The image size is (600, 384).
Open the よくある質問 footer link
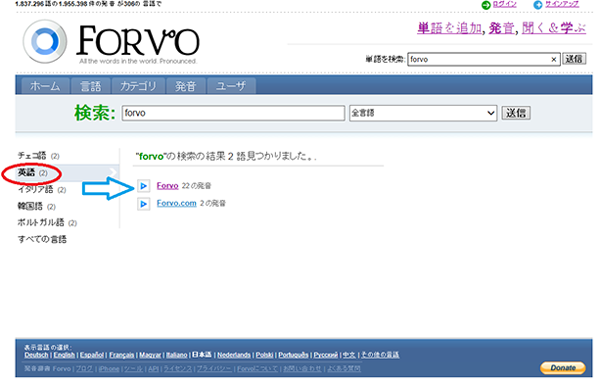tap(344, 369)
